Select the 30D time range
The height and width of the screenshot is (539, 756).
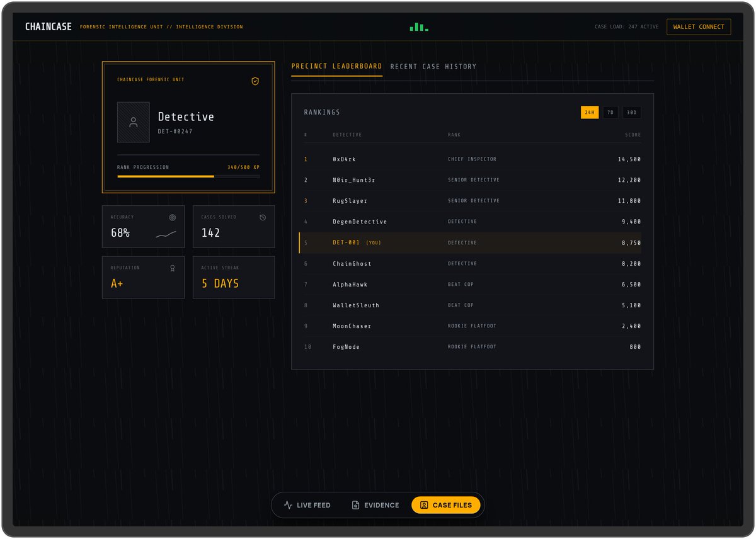(632, 113)
